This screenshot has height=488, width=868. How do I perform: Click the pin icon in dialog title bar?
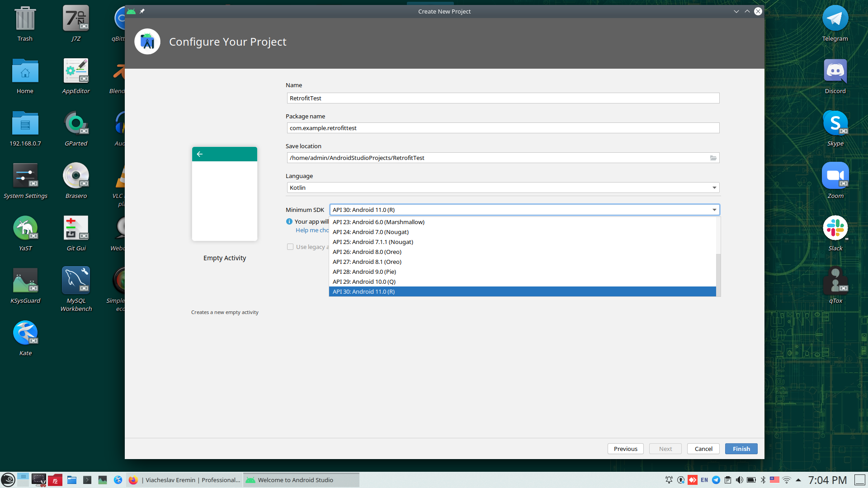pos(142,11)
